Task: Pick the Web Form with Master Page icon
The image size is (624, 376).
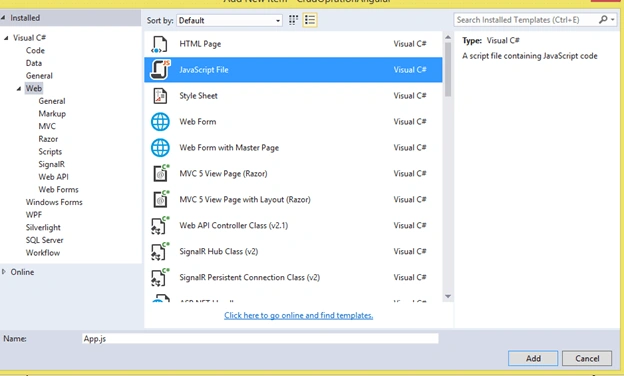Action: [160, 148]
